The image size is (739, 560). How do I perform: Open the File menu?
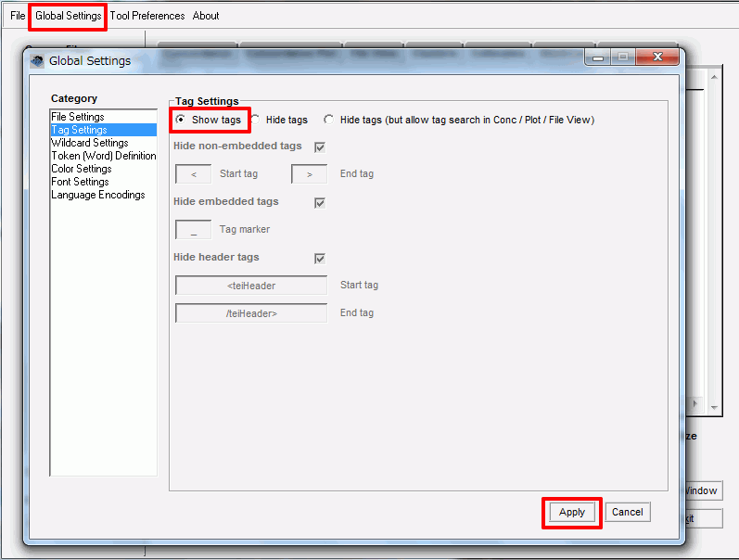click(18, 16)
